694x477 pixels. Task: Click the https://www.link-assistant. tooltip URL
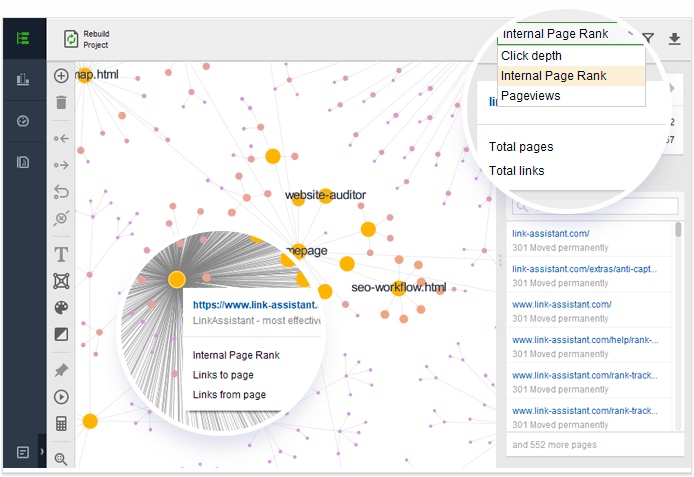pyautogui.click(x=255, y=305)
